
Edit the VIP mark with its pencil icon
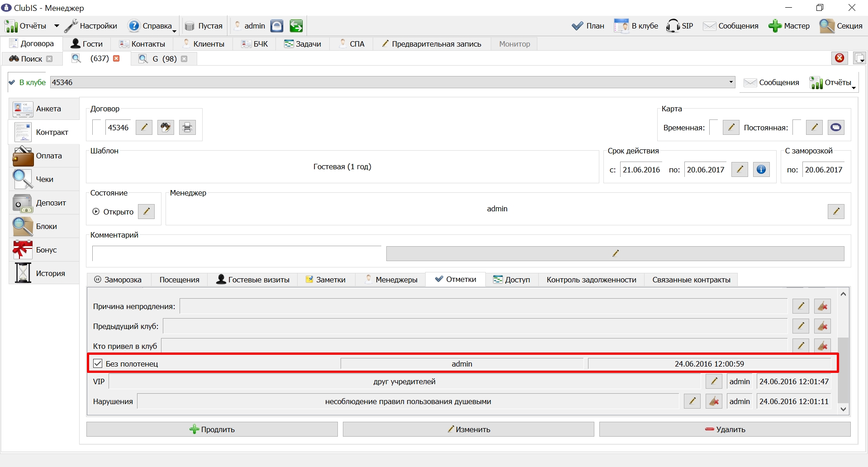pos(714,381)
